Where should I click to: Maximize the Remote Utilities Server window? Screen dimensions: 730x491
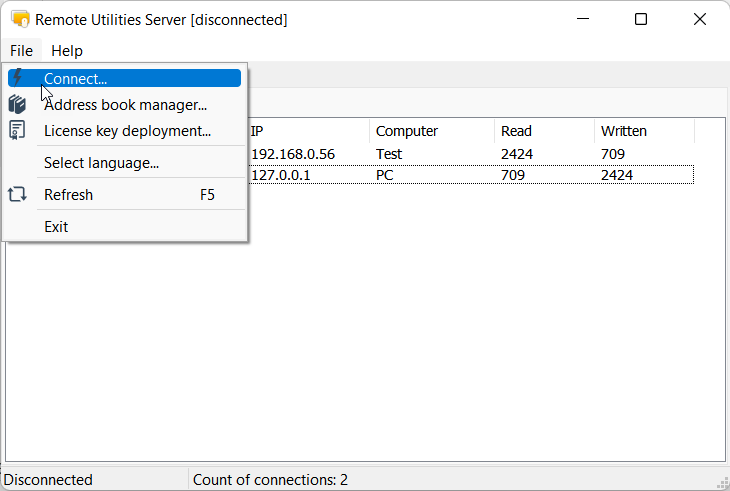pyautogui.click(x=641, y=19)
